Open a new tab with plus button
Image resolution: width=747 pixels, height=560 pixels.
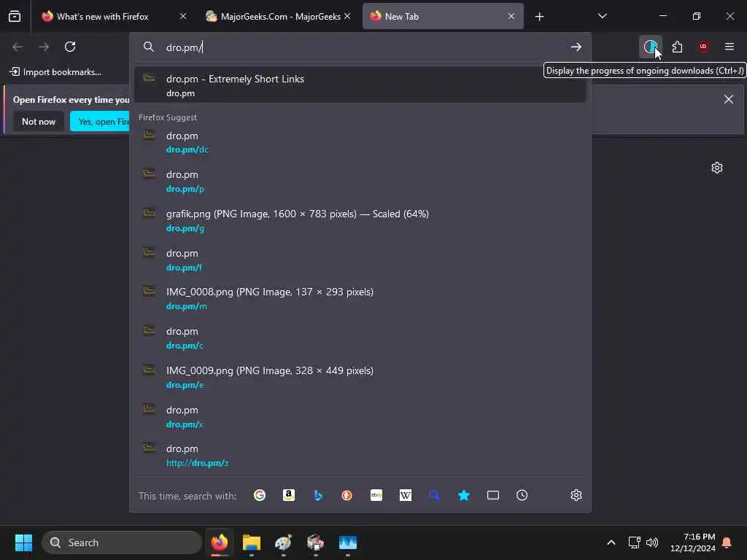539,17
